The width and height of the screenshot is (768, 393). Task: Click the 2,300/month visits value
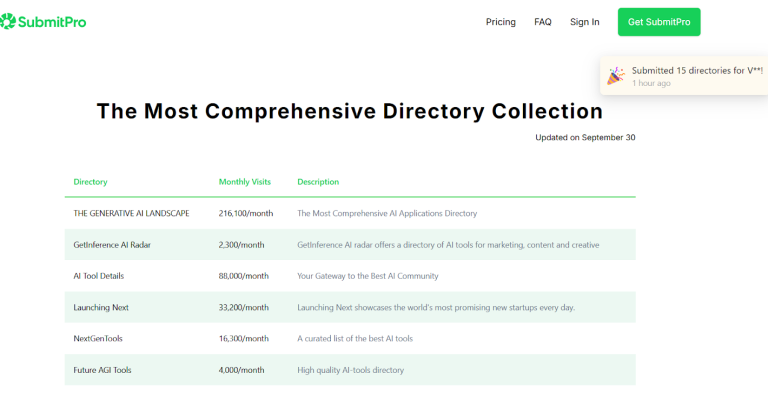(241, 245)
